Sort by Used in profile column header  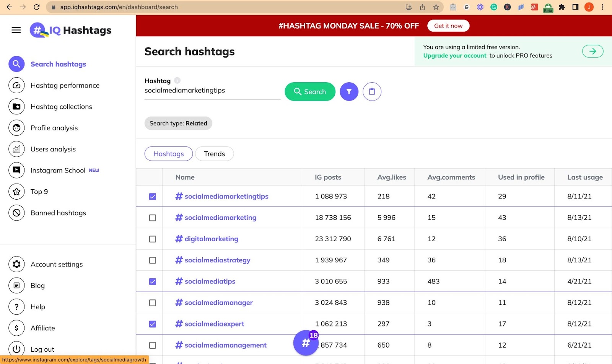coord(521,177)
